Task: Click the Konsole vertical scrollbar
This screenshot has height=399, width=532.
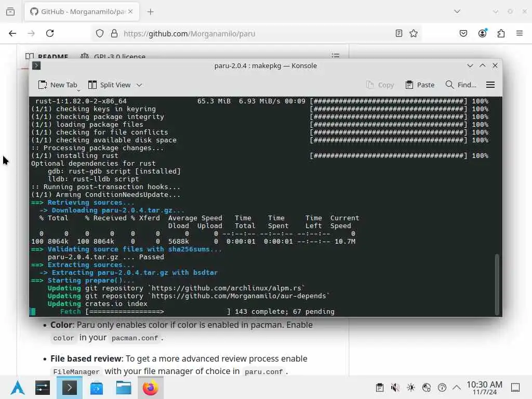Action: [497, 284]
